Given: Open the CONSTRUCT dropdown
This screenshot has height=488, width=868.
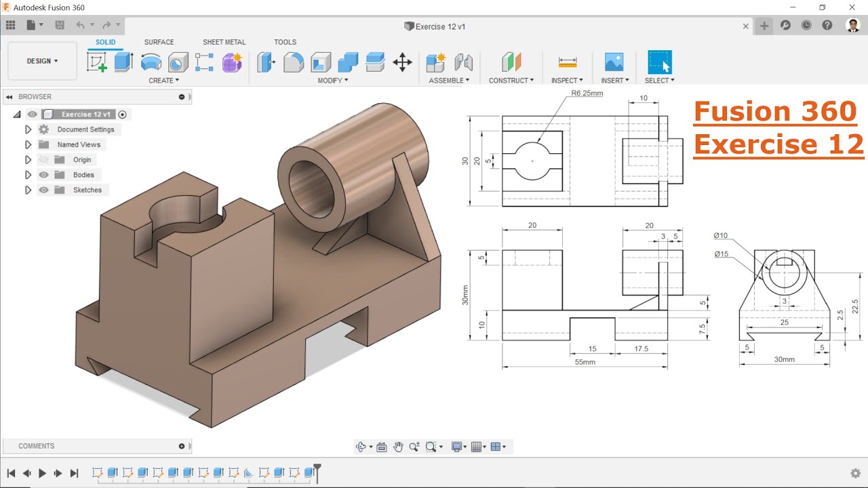Looking at the screenshot, I should click(511, 80).
